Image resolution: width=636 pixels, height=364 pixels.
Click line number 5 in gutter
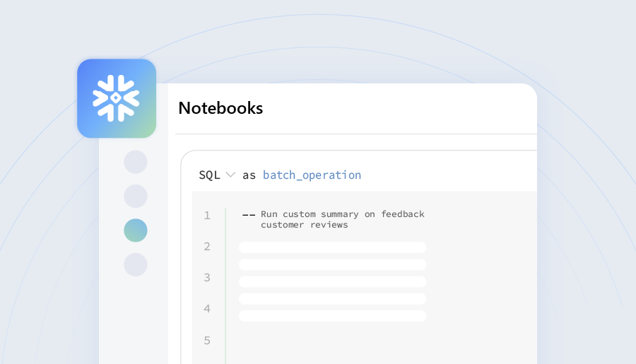pyautogui.click(x=207, y=341)
